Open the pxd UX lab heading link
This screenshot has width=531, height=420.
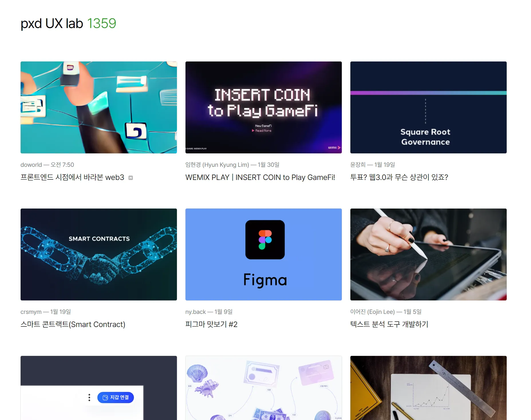pyautogui.click(x=52, y=23)
